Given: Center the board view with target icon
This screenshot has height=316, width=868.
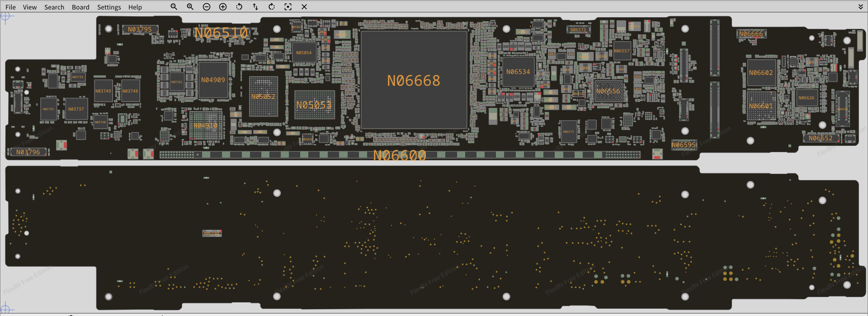Looking at the screenshot, I should click(288, 7).
